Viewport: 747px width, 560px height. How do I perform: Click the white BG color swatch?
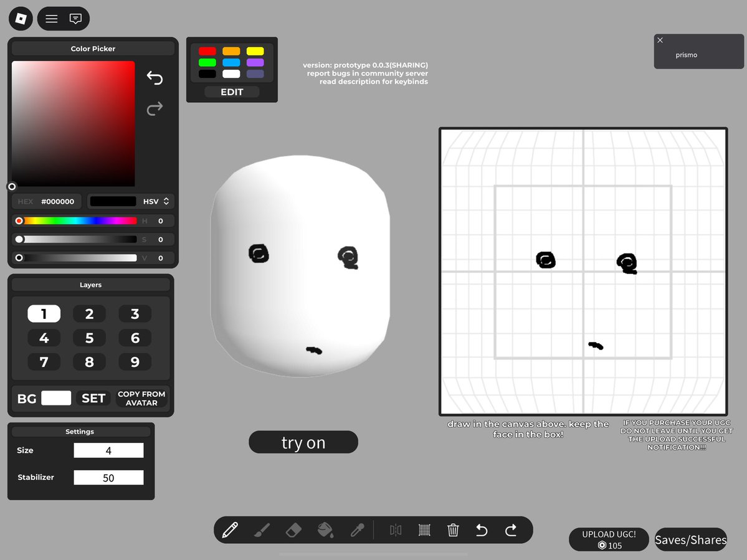point(56,398)
